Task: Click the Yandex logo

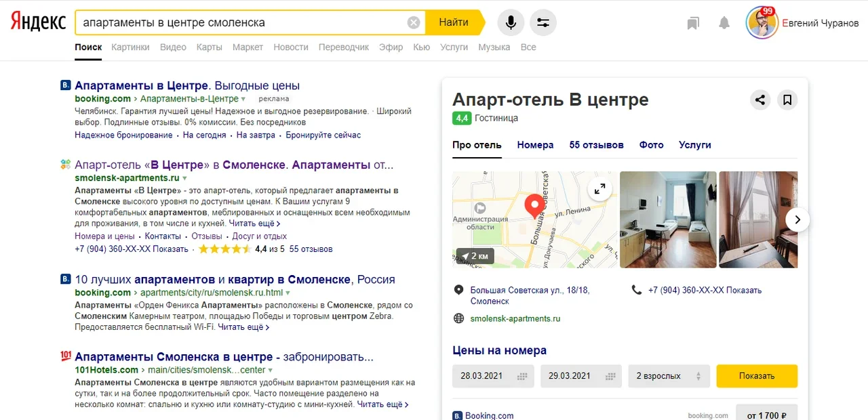Action: click(x=38, y=22)
